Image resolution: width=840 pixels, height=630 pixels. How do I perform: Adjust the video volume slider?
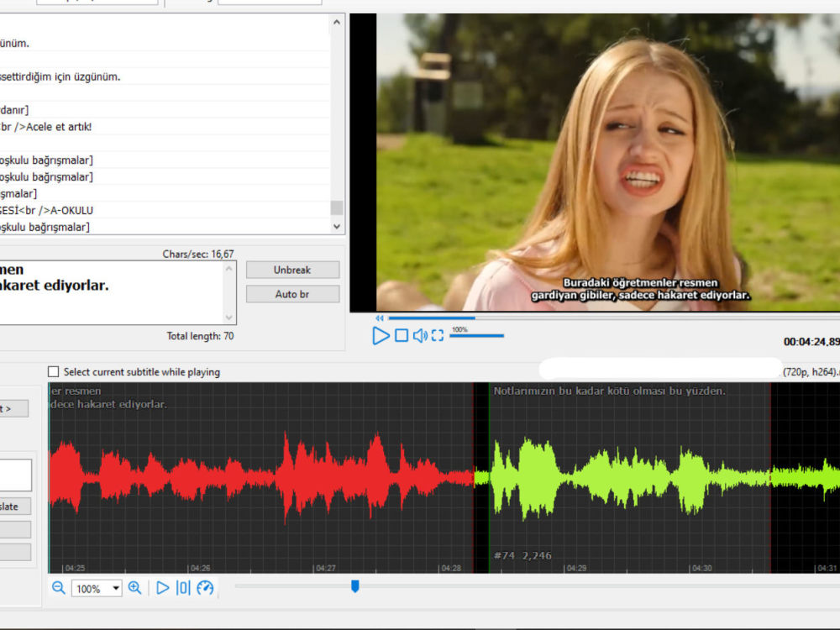click(476, 336)
